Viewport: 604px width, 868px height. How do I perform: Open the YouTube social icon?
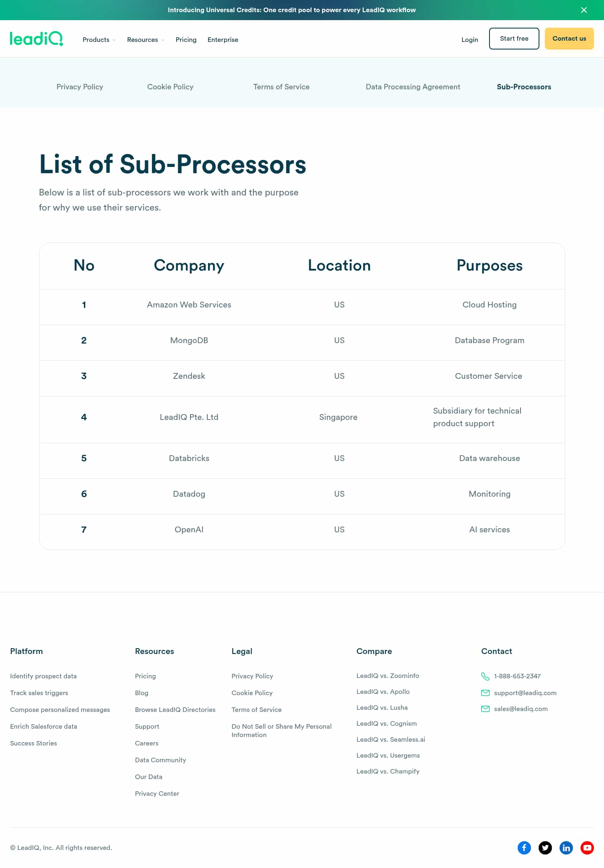tap(587, 848)
